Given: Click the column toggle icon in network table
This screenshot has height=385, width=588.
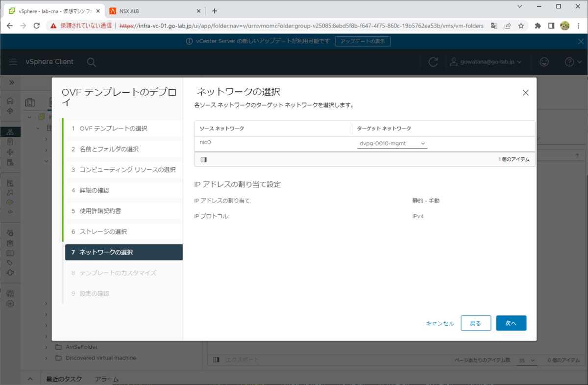Looking at the screenshot, I should pyautogui.click(x=204, y=159).
